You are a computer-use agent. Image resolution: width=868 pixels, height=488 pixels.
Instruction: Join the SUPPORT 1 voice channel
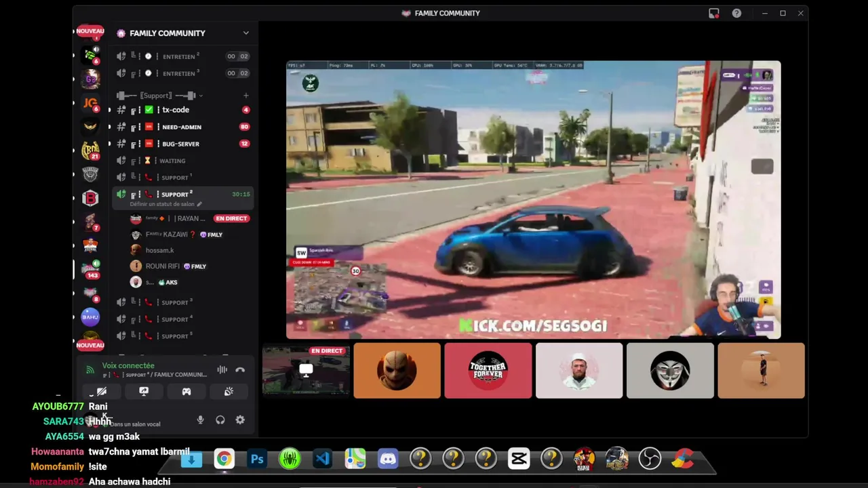click(x=183, y=178)
